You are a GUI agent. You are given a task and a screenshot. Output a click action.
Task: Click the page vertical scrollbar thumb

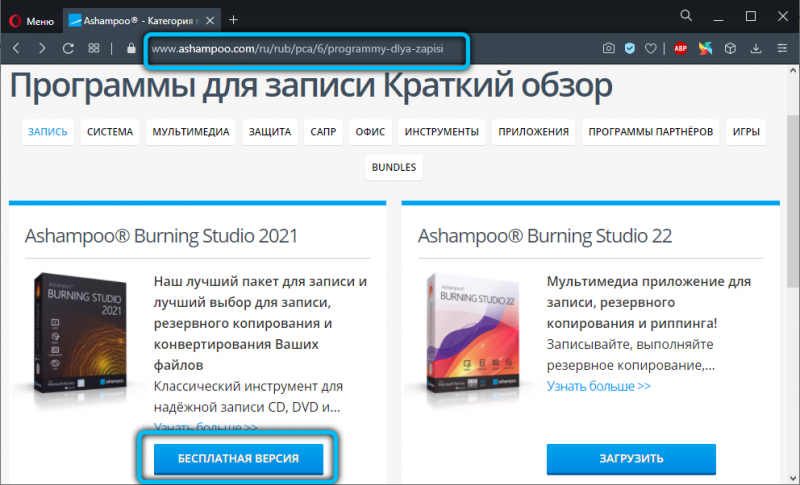pyautogui.click(x=793, y=201)
